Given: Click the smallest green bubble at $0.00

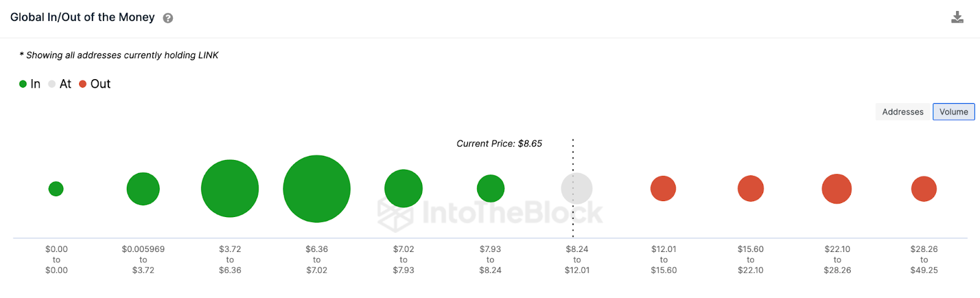Looking at the screenshot, I should pos(56,189).
